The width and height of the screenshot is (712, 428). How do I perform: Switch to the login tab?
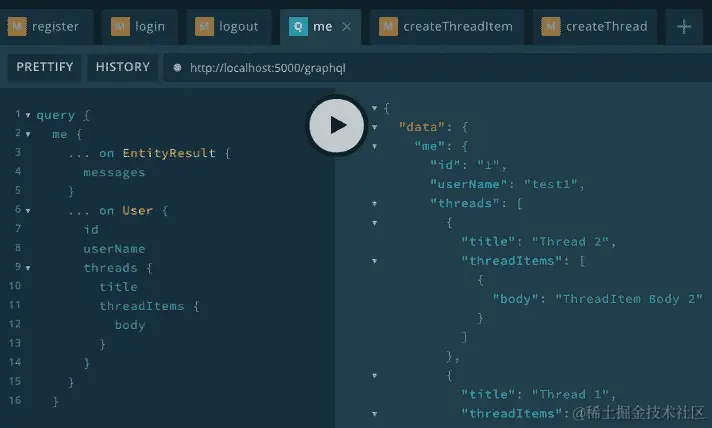point(139,27)
